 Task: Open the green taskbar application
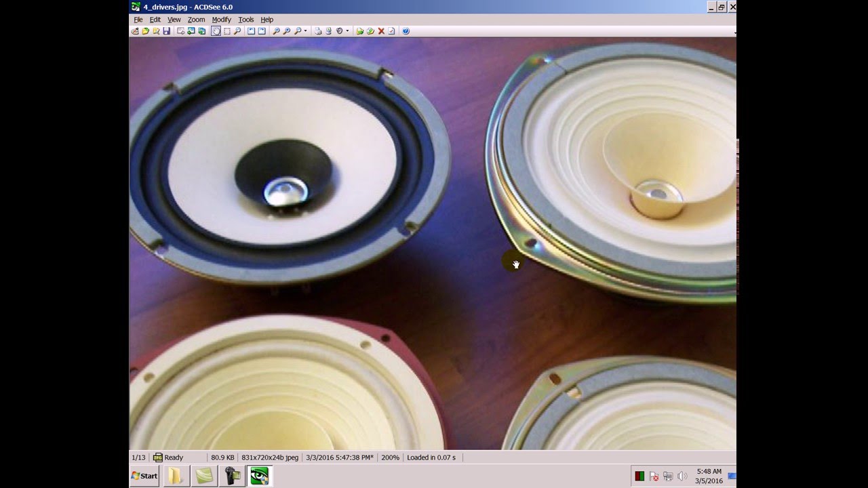(203, 476)
